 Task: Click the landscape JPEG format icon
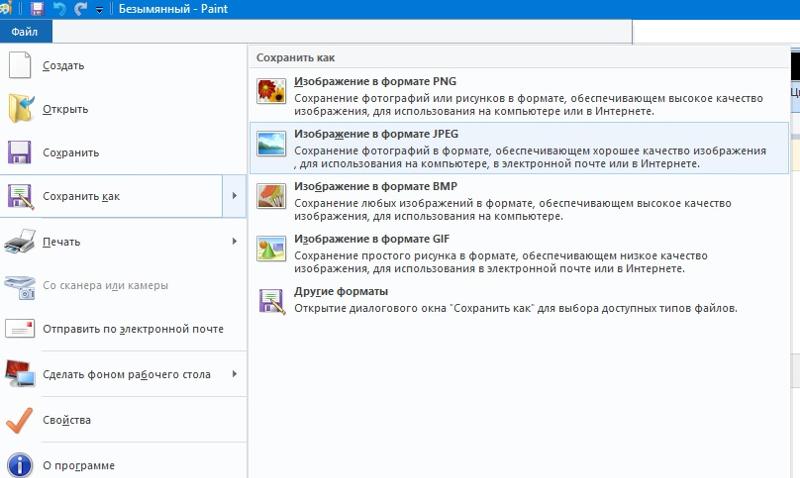pyautogui.click(x=271, y=144)
